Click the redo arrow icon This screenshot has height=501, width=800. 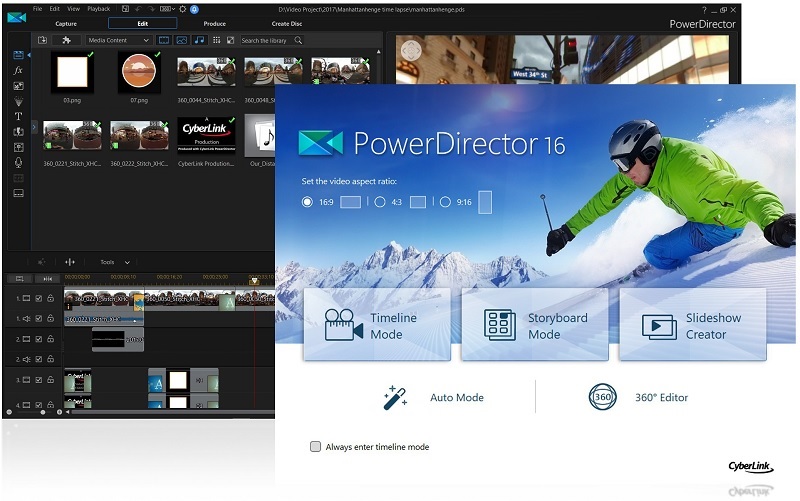(x=152, y=9)
